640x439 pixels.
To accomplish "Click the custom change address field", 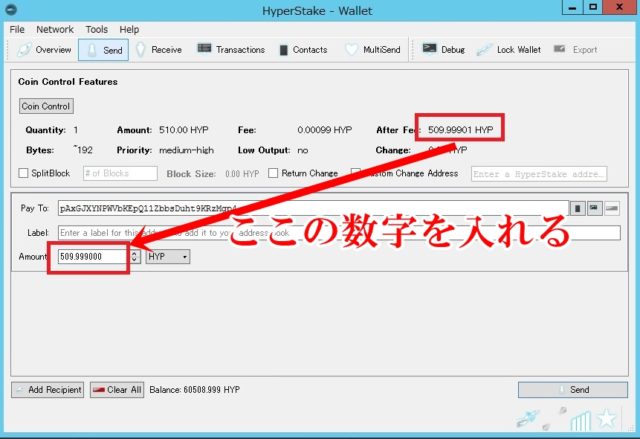I will 539,174.
